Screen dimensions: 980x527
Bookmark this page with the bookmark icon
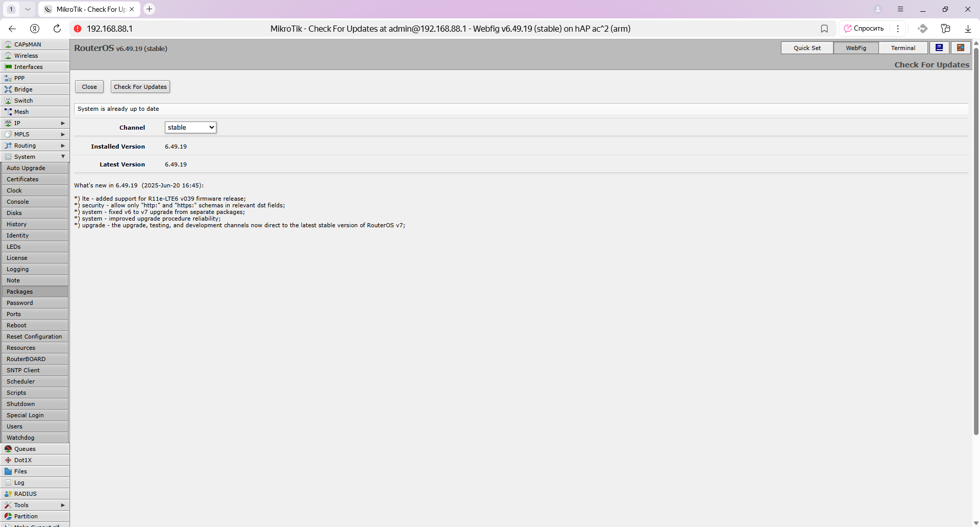point(824,29)
